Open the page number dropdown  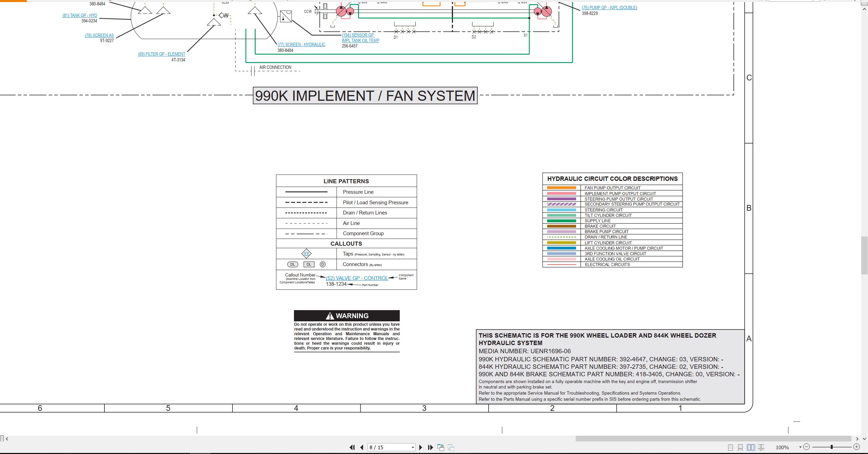coord(413,447)
